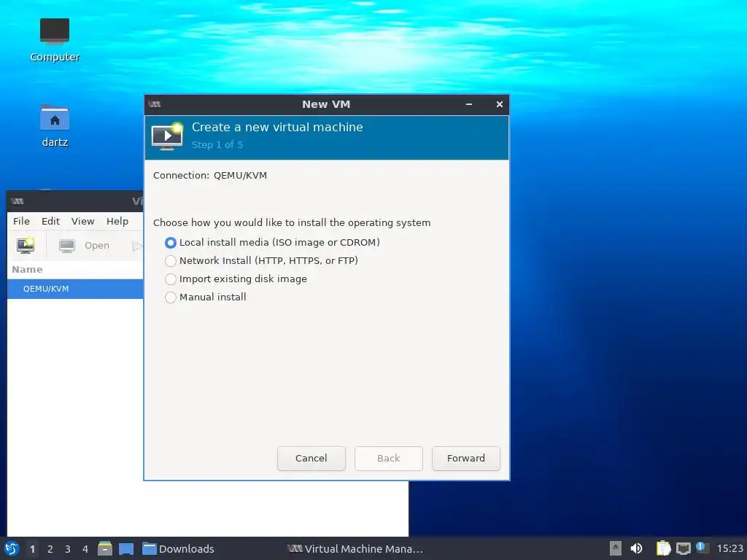
Task: Switch to workspace 3
Action: (68, 549)
